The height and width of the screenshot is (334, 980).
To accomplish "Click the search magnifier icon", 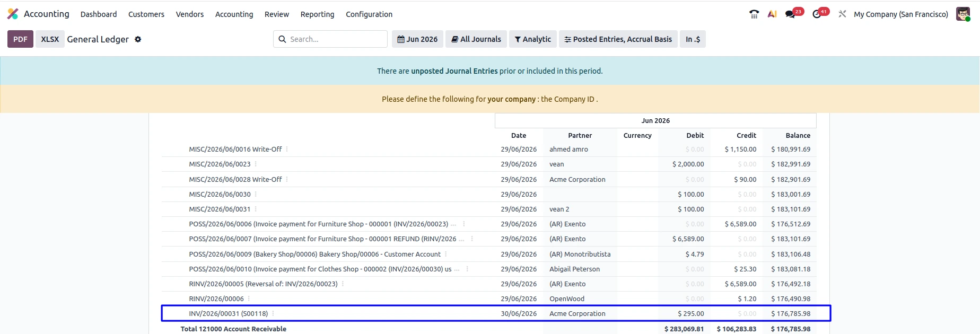I will (x=282, y=39).
